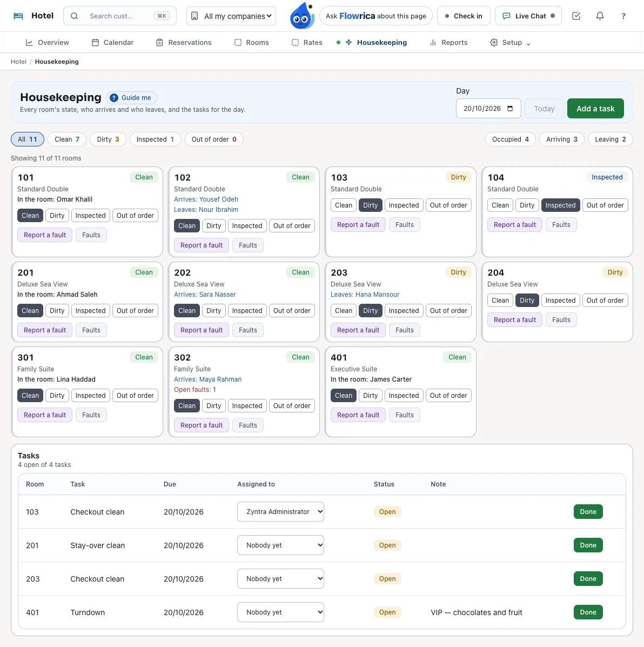Mark room 203 as Inspected

point(404,311)
